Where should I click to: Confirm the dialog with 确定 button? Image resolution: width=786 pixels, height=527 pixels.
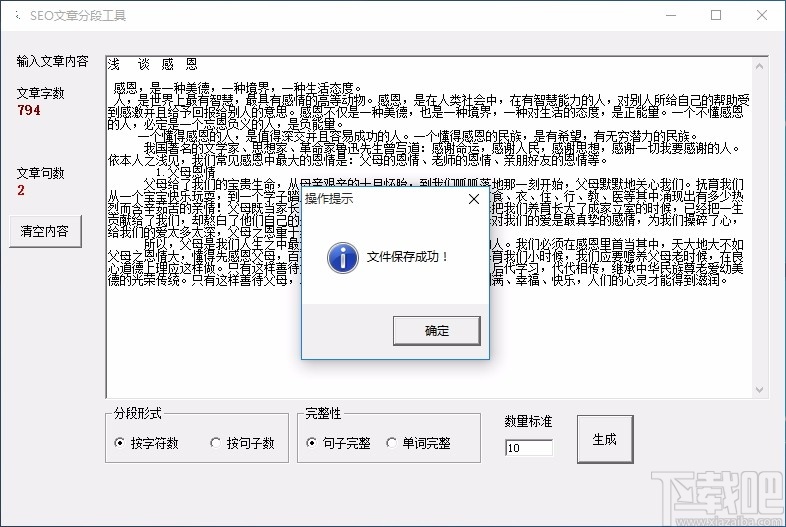[x=437, y=331]
